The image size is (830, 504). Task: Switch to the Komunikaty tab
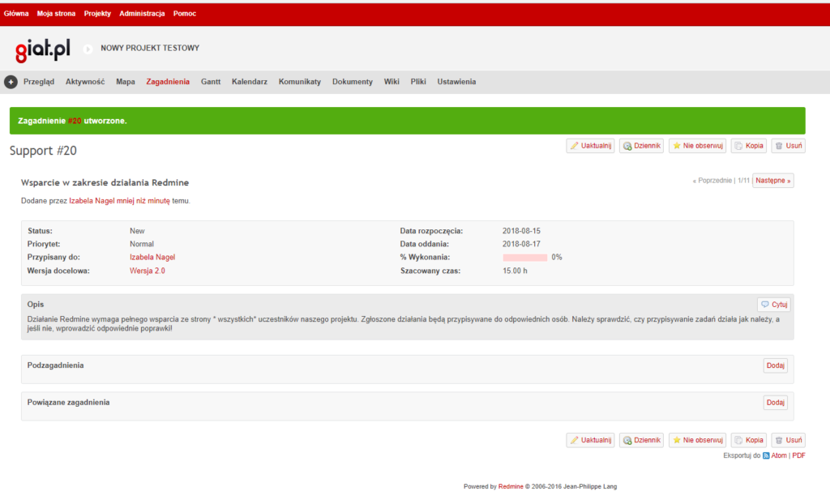tap(300, 82)
